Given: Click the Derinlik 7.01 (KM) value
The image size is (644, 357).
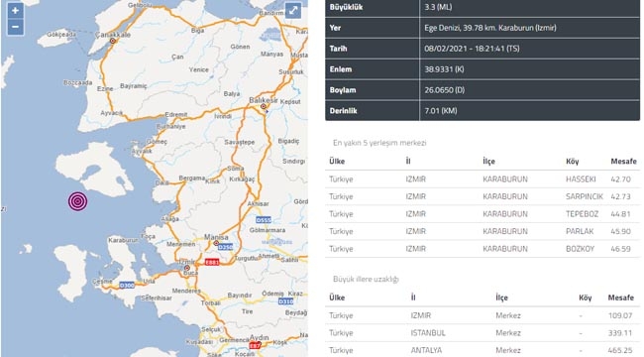Looking at the screenshot, I should click(x=441, y=111).
